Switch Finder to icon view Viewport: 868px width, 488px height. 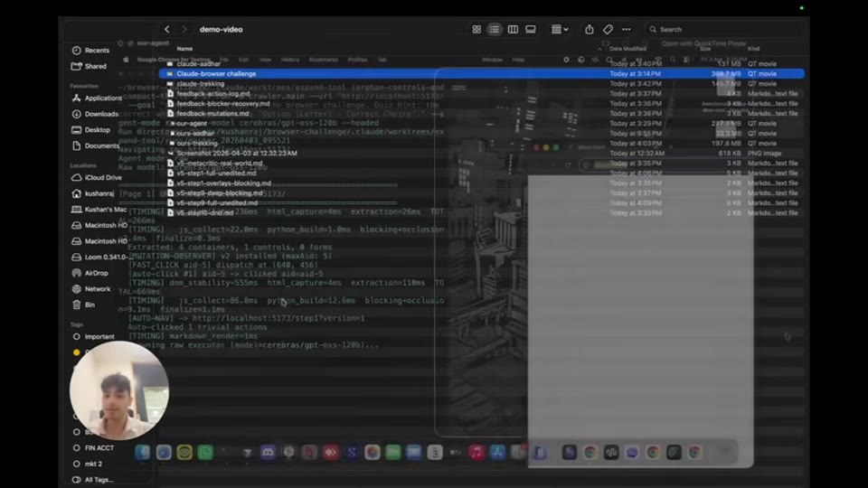[x=476, y=29]
